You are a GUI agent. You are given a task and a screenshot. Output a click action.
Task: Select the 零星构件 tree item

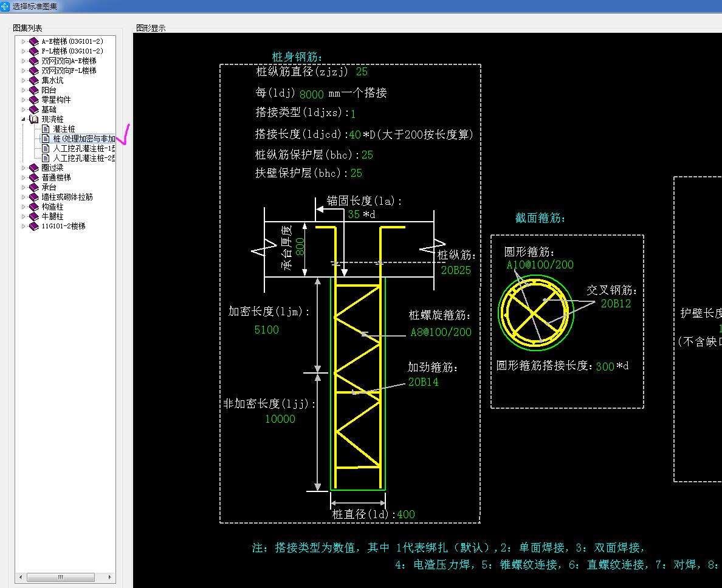56,100
